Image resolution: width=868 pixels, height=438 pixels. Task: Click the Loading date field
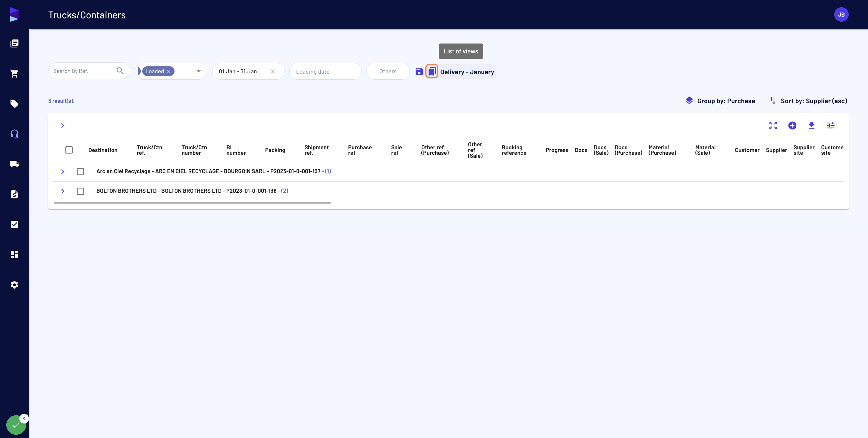click(325, 71)
